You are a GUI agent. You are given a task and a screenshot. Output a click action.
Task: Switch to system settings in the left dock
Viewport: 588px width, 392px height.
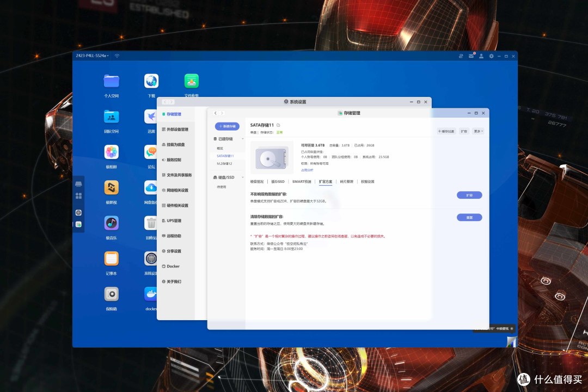pyautogui.click(x=78, y=213)
